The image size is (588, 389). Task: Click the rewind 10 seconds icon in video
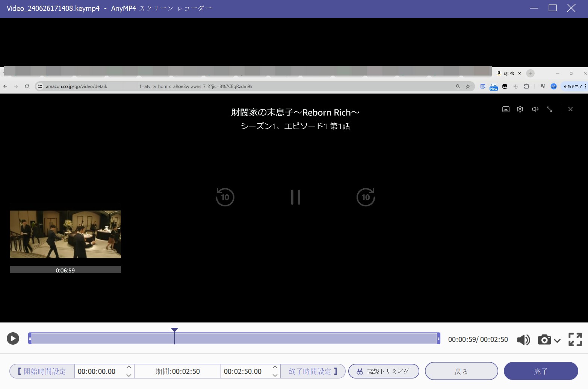(225, 197)
